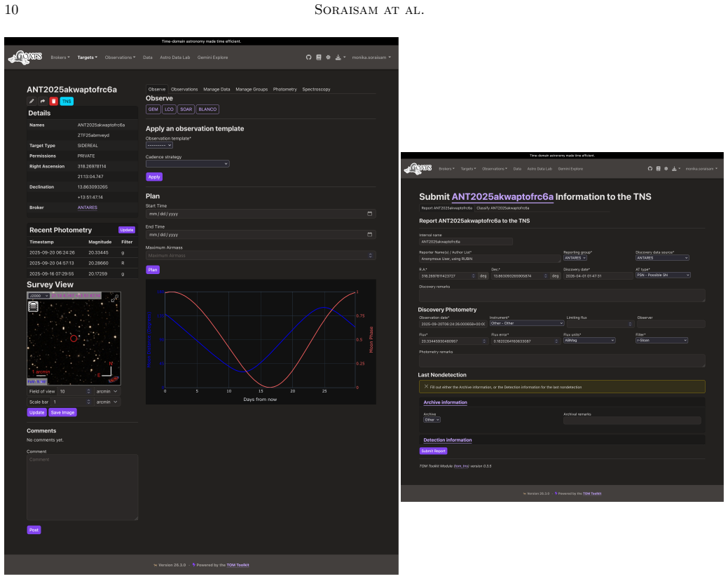
Task: Click the fullscreen expand icon in Survey View
Action: 114,299
